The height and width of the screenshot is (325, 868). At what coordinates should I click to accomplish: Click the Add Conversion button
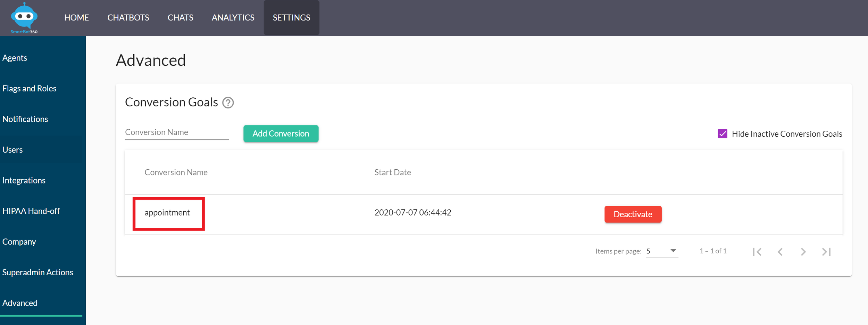[x=281, y=133]
